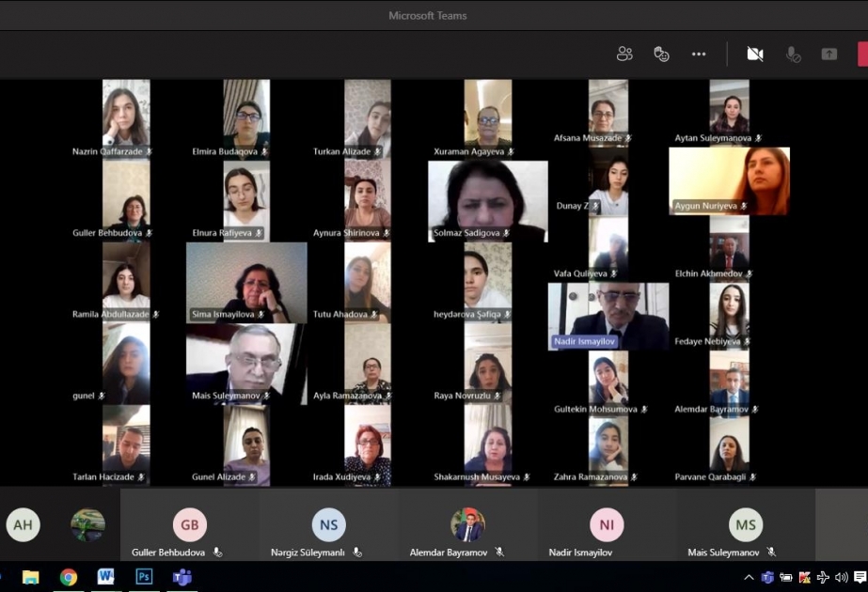The image size is (868, 592).
Task: Select Ayla Ramazanova video tile
Action: 368,364
